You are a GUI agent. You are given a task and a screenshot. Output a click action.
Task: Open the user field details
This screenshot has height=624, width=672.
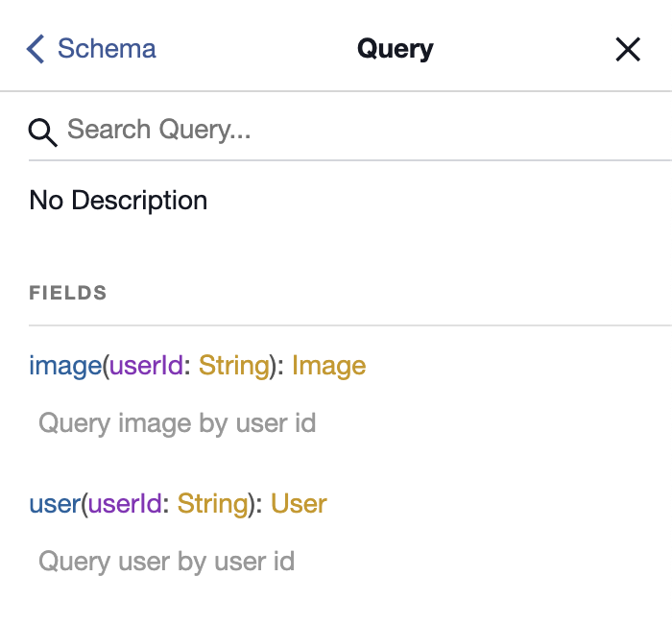pyautogui.click(x=55, y=504)
